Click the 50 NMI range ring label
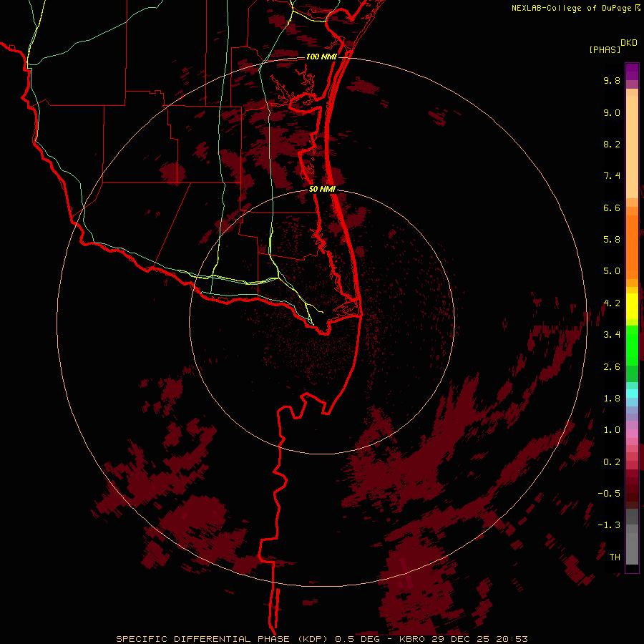644x644 pixels. pos(322,189)
